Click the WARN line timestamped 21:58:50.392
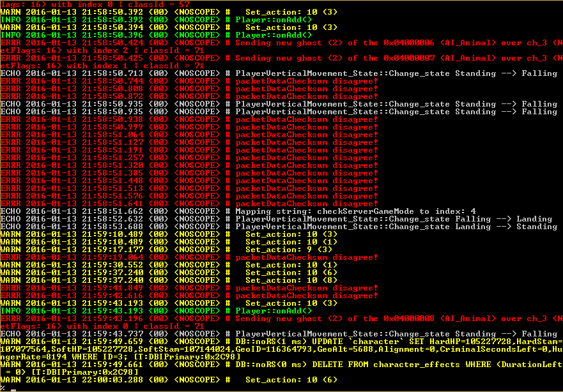The width and height of the screenshot is (563, 392). 169,12
